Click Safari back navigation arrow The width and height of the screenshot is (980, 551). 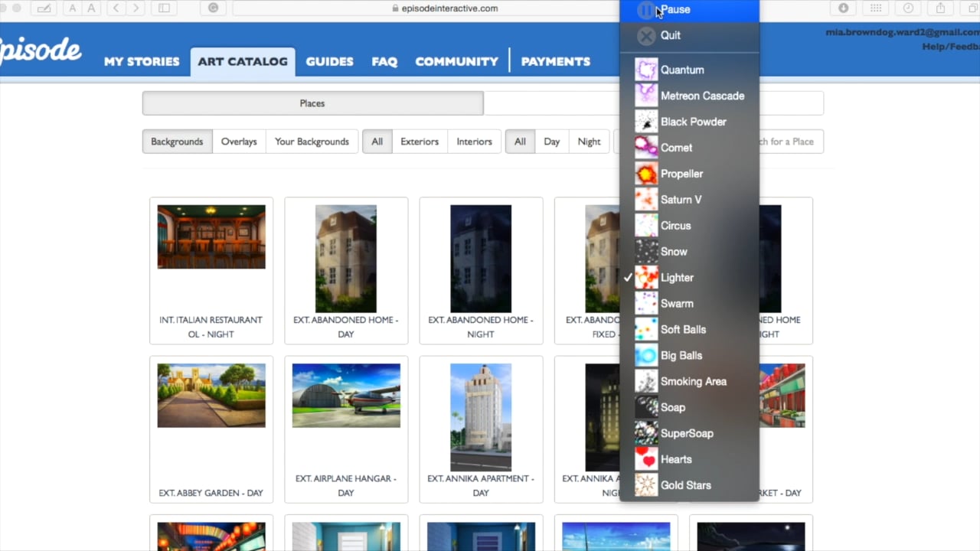[116, 8]
